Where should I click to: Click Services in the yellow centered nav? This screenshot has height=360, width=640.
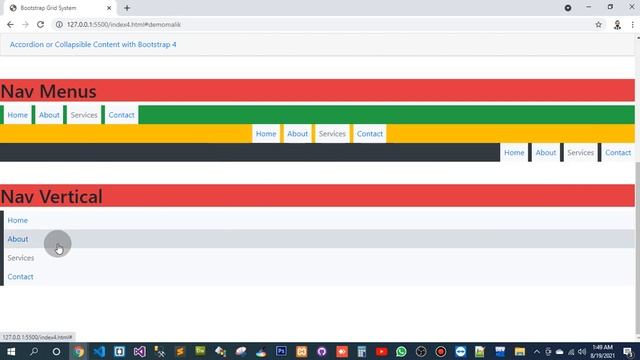click(332, 133)
